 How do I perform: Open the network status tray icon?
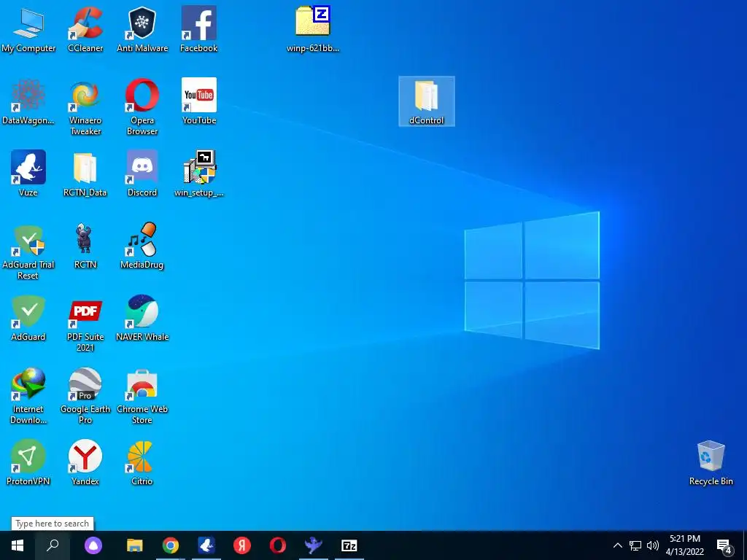635,545
